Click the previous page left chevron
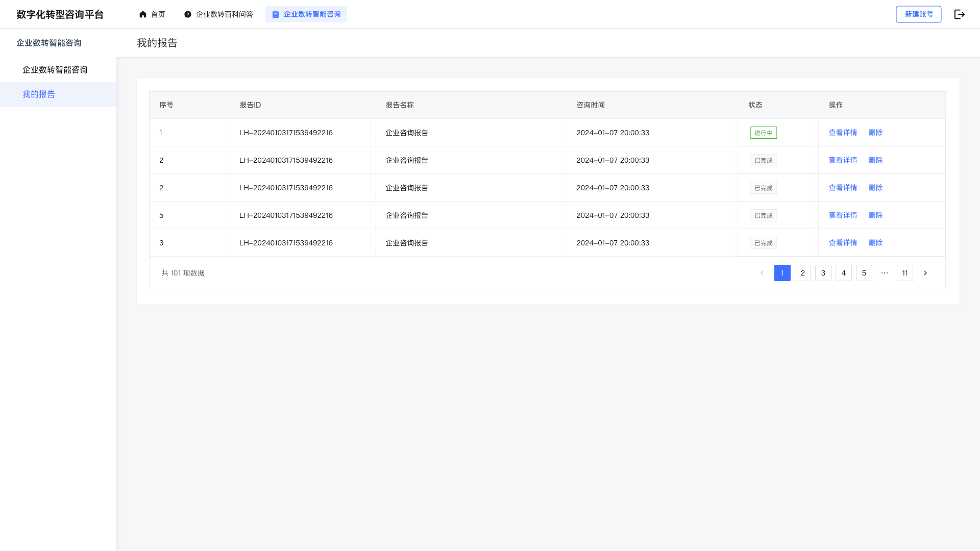980x551 pixels. 762,273
